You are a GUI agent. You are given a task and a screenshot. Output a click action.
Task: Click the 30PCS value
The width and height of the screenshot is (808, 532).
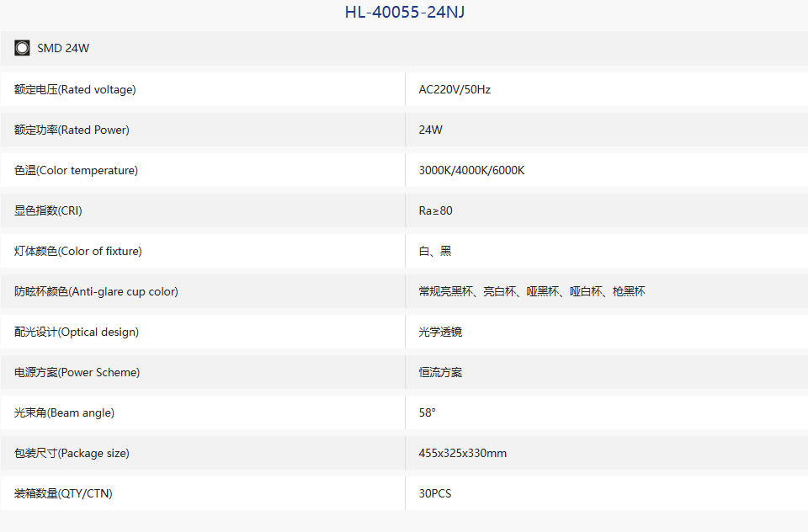pos(435,494)
